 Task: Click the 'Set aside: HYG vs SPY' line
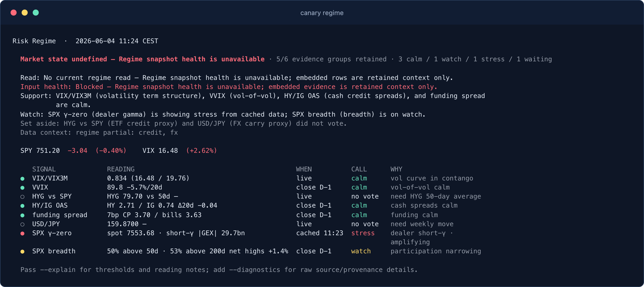click(x=184, y=123)
